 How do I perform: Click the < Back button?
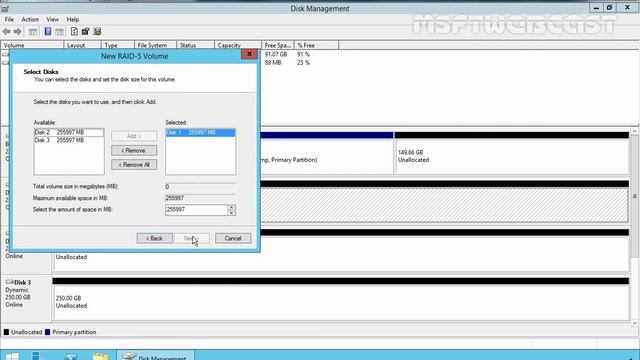coord(154,238)
